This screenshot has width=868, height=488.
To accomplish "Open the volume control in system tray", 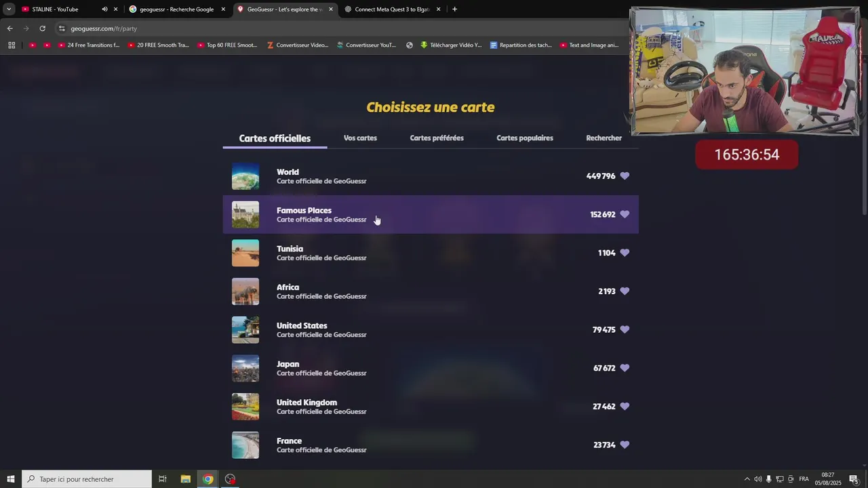I will 757,479.
